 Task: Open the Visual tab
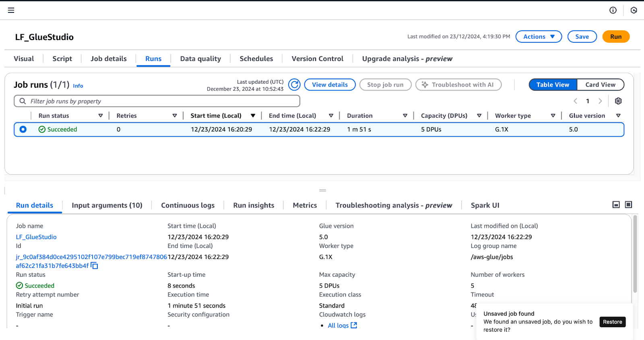tap(24, 59)
